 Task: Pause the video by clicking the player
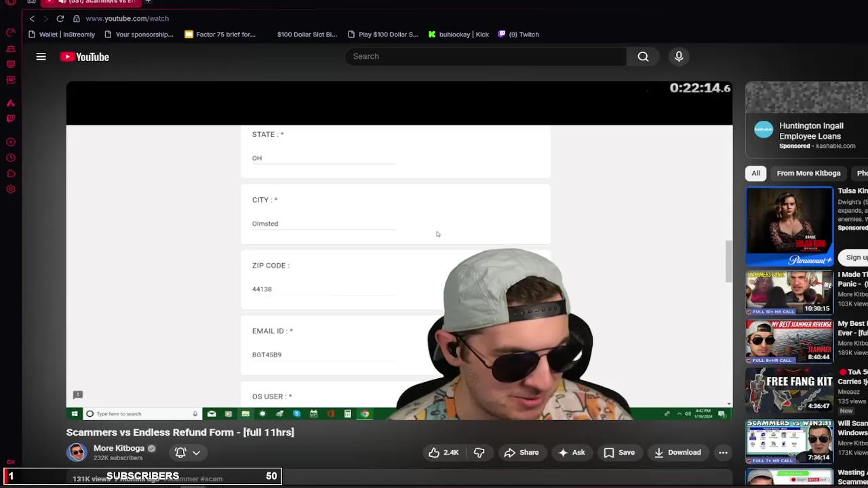coord(399,251)
